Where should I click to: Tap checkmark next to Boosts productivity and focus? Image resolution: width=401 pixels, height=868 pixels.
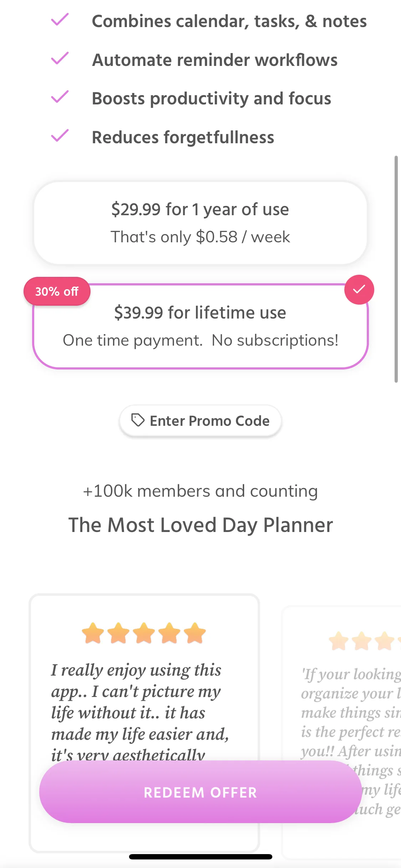(60, 97)
